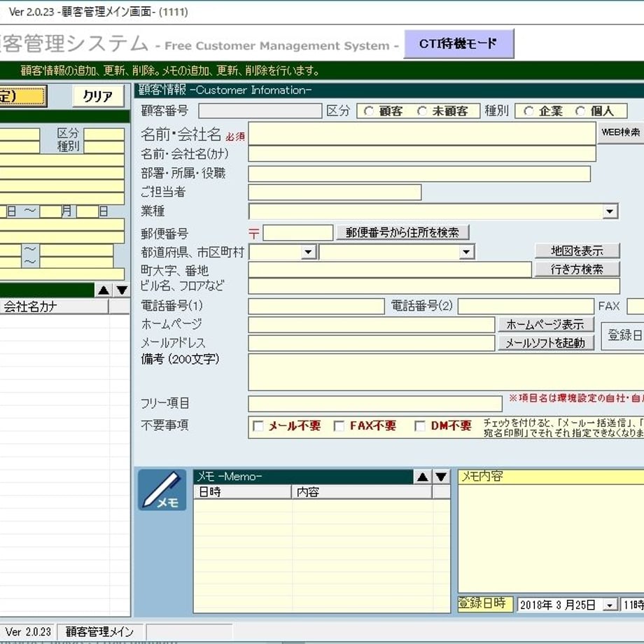Check the メール不要 checkbox
This screenshot has width=644, height=644.
coord(258,426)
